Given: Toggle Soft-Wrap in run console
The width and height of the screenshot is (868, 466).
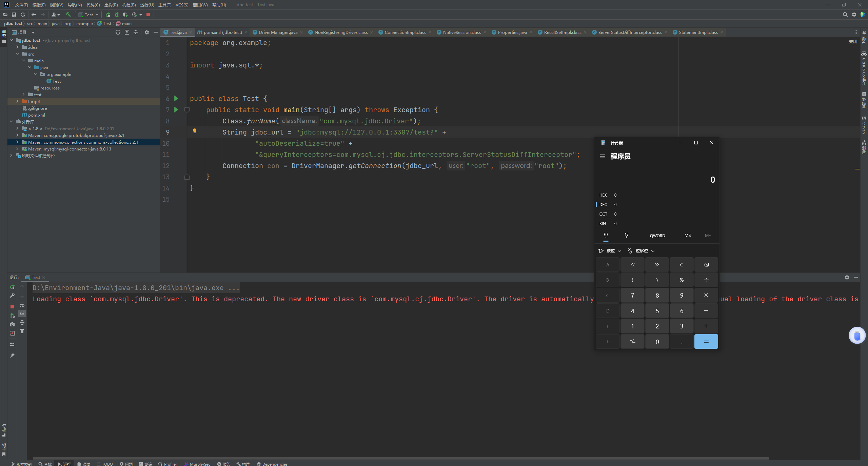Looking at the screenshot, I should (x=22, y=305).
